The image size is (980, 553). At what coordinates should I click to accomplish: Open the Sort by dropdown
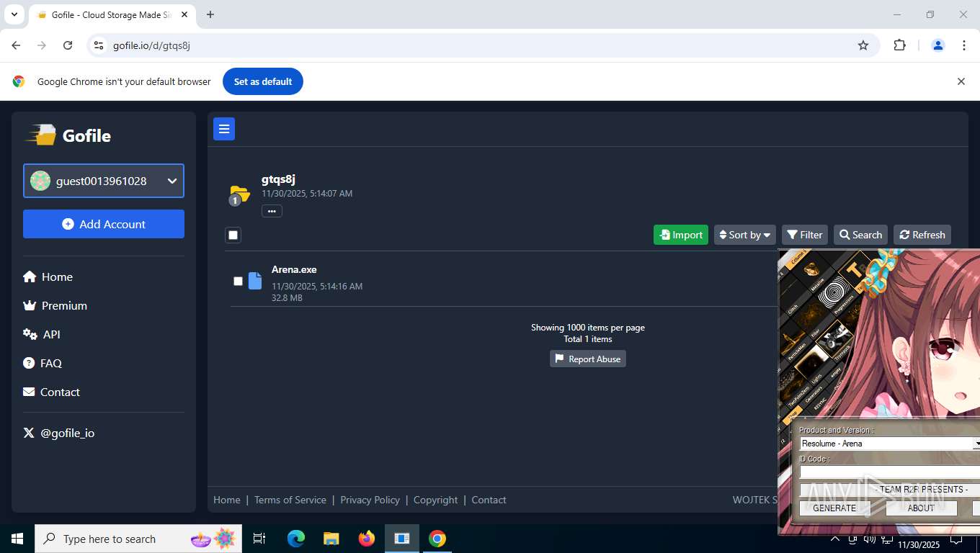(x=745, y=235)
